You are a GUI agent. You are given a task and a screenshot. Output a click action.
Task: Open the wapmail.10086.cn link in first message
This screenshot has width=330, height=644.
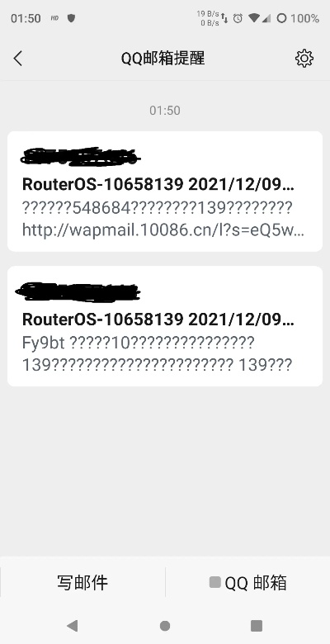point(163,230)
